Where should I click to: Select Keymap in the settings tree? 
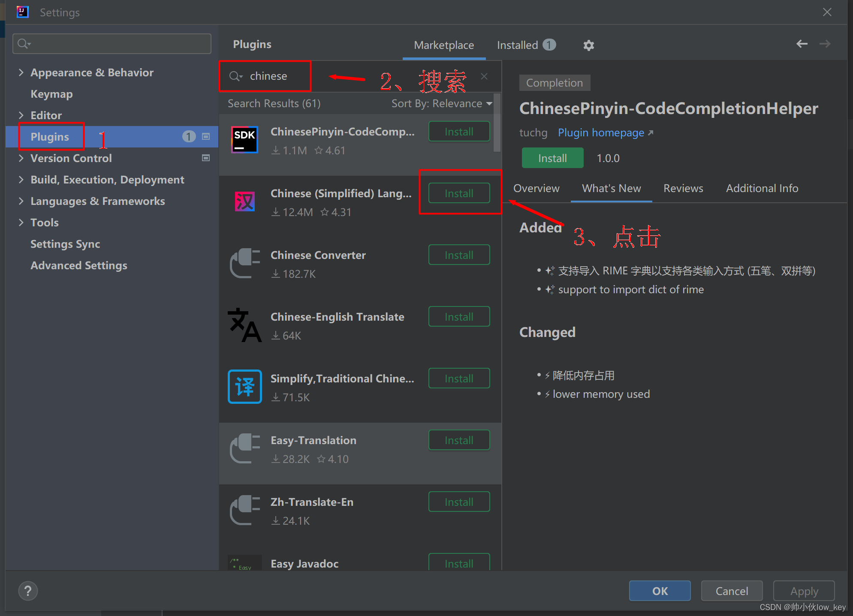[51, 94]
